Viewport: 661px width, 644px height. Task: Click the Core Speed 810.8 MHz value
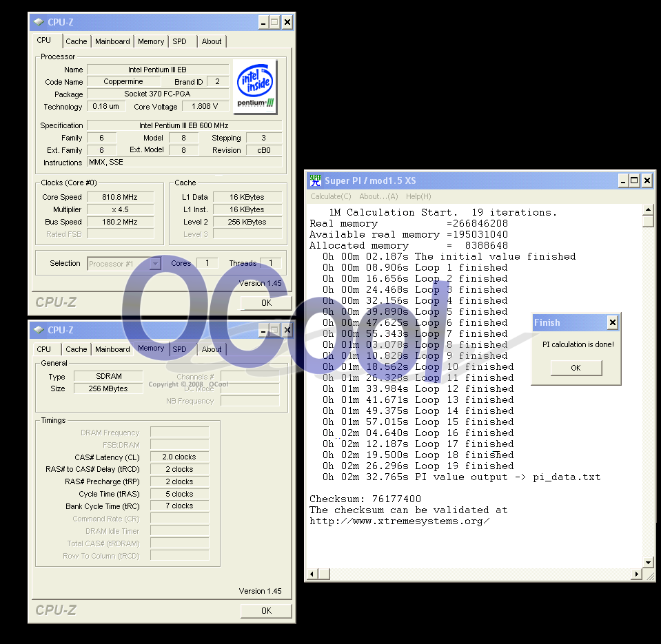[x=120, y=197]
